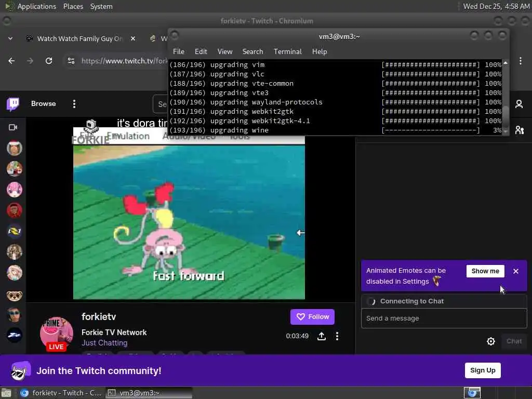532x399 pixels.
Task: Click the clock showing Wed Dec 25
Action: (x=496, y=6)
